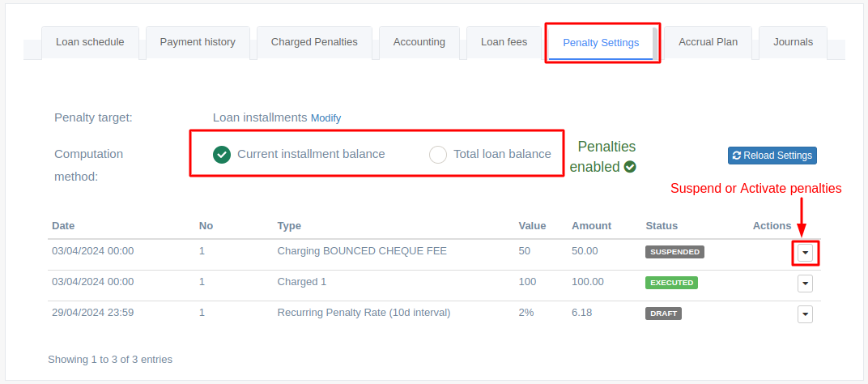
Task: Open actions dropdown for Charged 1 row
Action: 806,284
